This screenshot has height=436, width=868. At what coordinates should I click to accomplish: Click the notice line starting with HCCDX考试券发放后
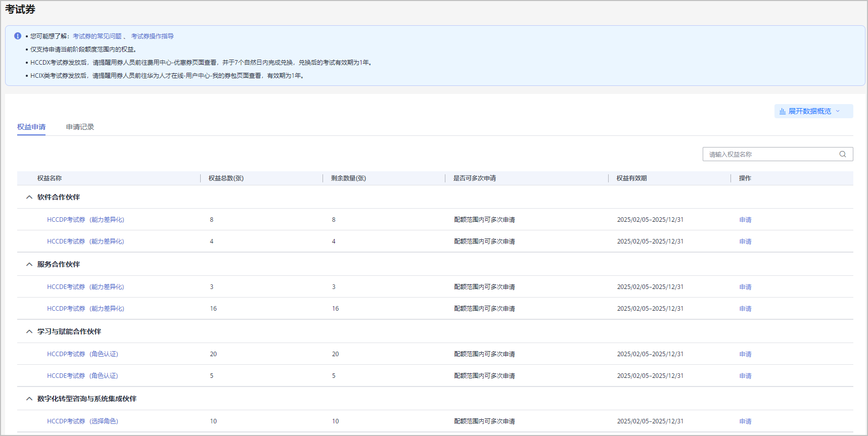202,63
